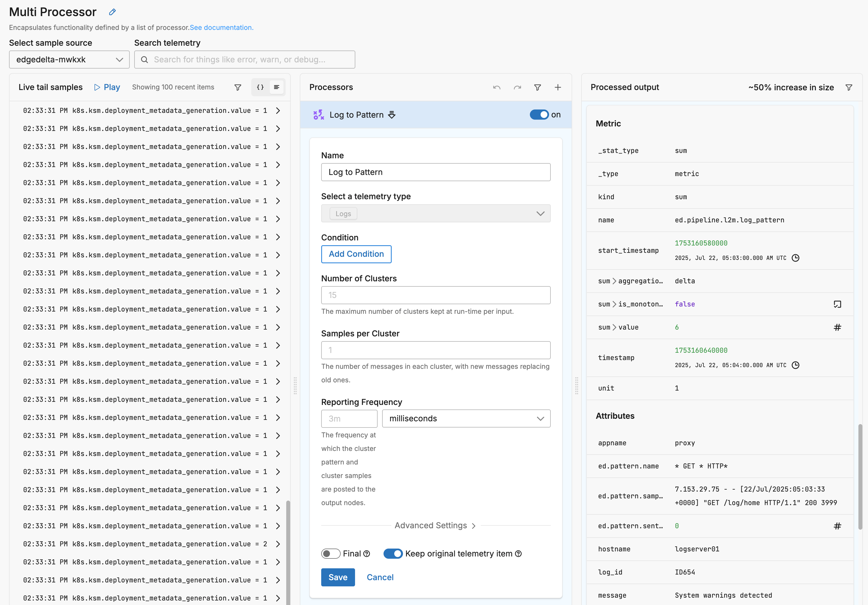Click the Live tail samples filter icon
Viewport: 868px width, 605px height.
coord(238,87)
